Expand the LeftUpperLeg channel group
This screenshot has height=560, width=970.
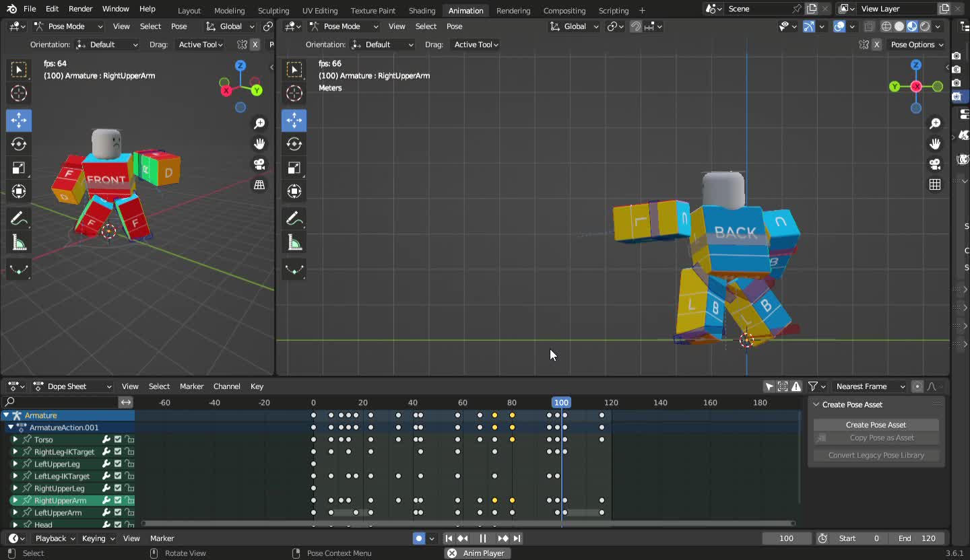tap(15, 464)
